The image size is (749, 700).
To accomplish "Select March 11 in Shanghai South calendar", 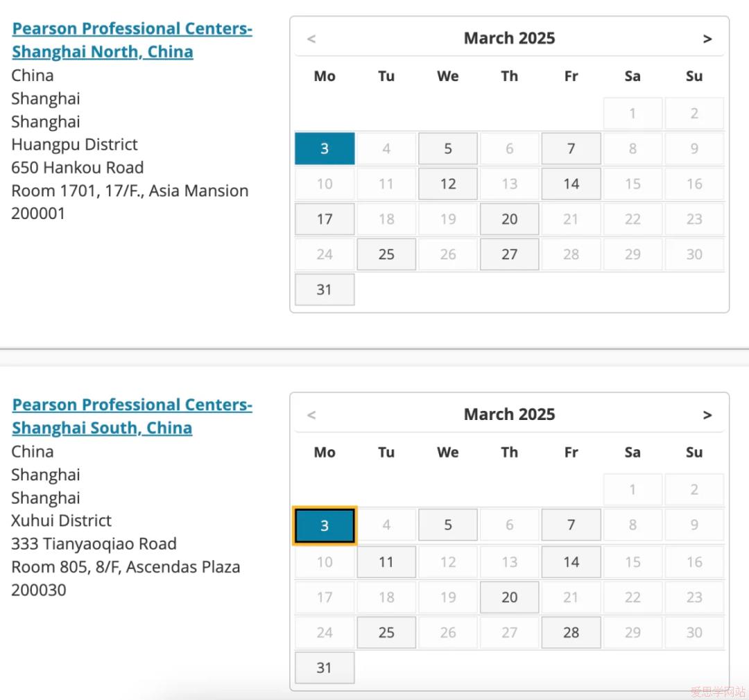I will pos(386,562).
